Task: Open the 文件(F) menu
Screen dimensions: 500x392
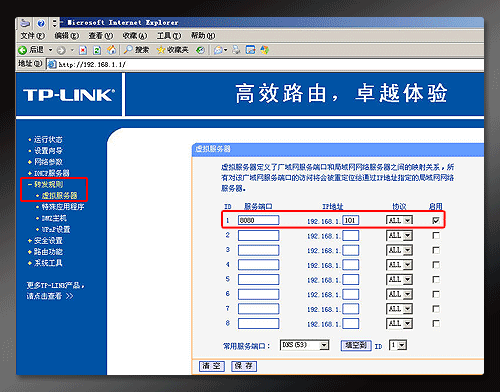Action: [x=32, y=36]
